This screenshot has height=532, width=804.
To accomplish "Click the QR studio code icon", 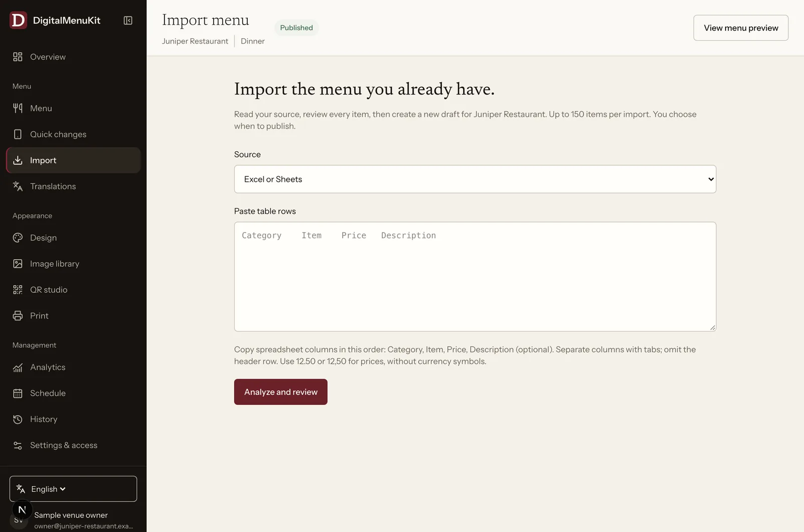I will (18, 290).
